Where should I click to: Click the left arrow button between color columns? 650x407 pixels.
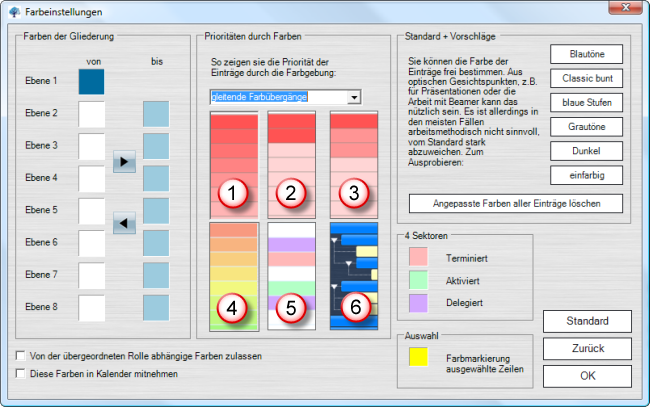click(124, 224)
